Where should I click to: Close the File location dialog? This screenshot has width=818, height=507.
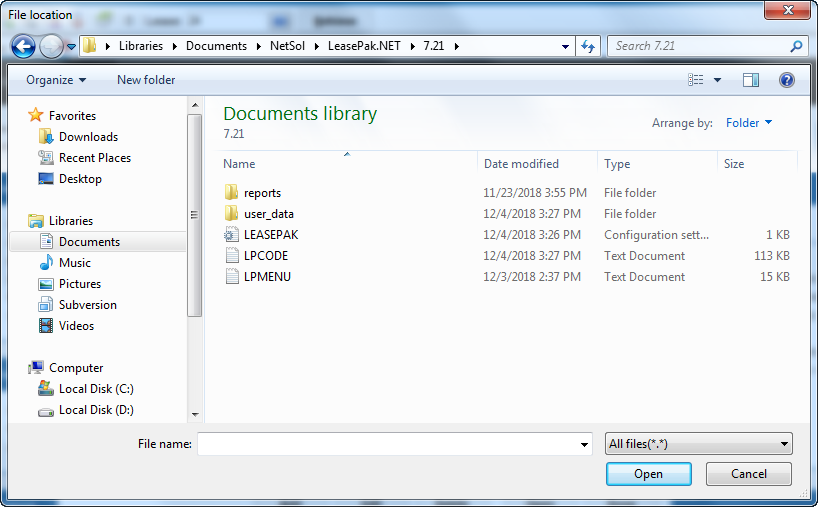(788, 10)
